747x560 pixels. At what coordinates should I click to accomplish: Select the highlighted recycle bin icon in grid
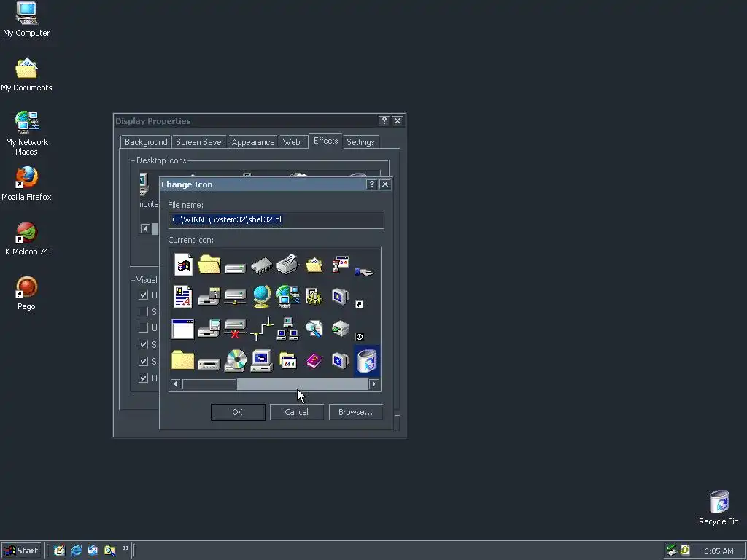pos(367,361)
